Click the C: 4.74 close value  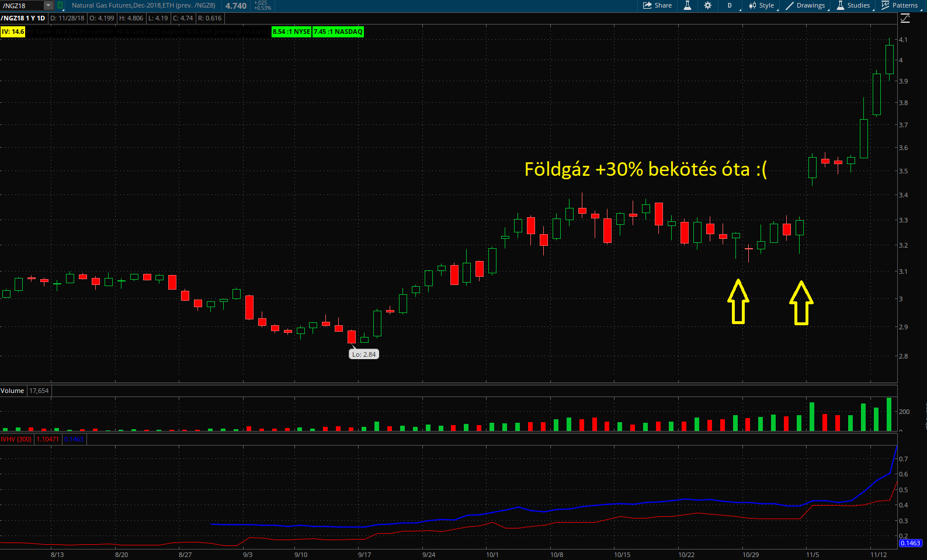[x=183, y=18]
